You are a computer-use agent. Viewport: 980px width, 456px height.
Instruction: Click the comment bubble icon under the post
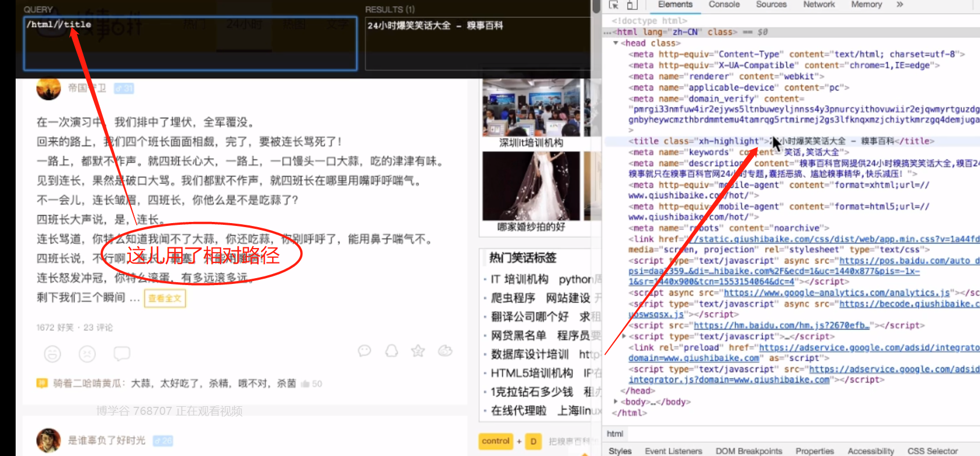(x=122, y=353)
